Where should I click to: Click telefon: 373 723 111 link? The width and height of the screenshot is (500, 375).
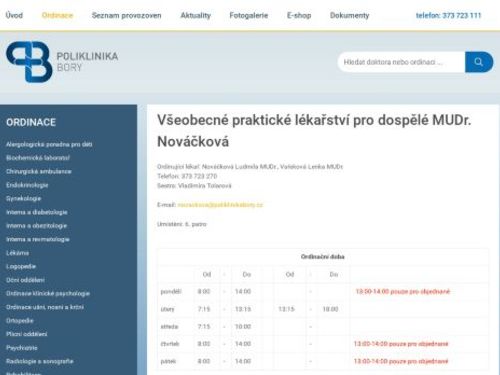point(448,15)
